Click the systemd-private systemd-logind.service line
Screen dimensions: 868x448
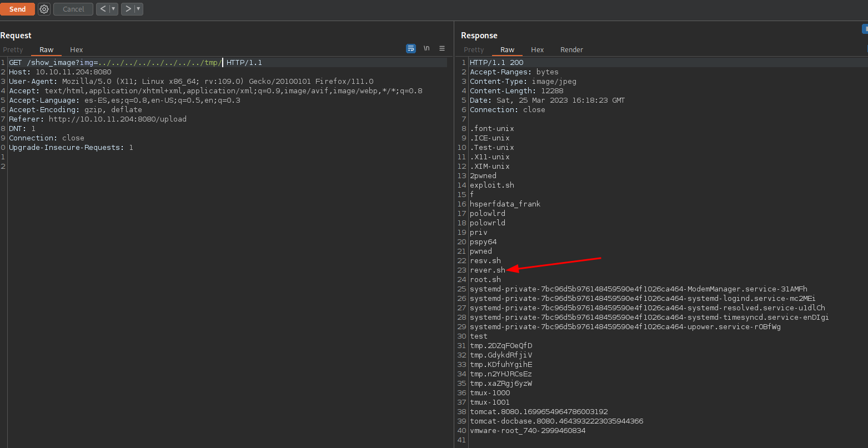[x=643, y=299]
